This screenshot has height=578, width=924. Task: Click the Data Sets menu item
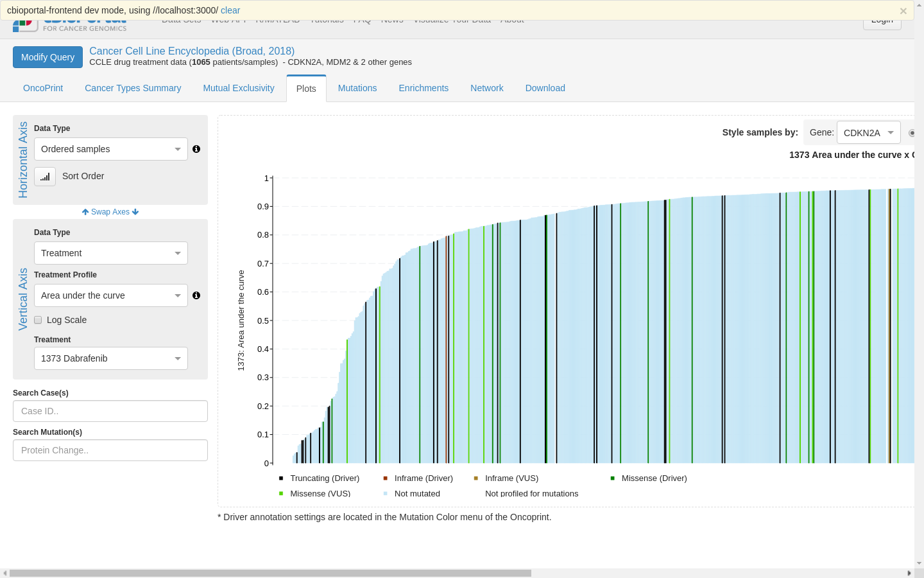[x=180, y=19]
